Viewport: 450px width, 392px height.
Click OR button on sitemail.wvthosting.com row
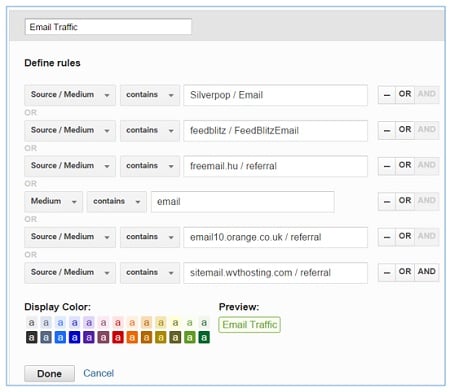tap(405, 272)
